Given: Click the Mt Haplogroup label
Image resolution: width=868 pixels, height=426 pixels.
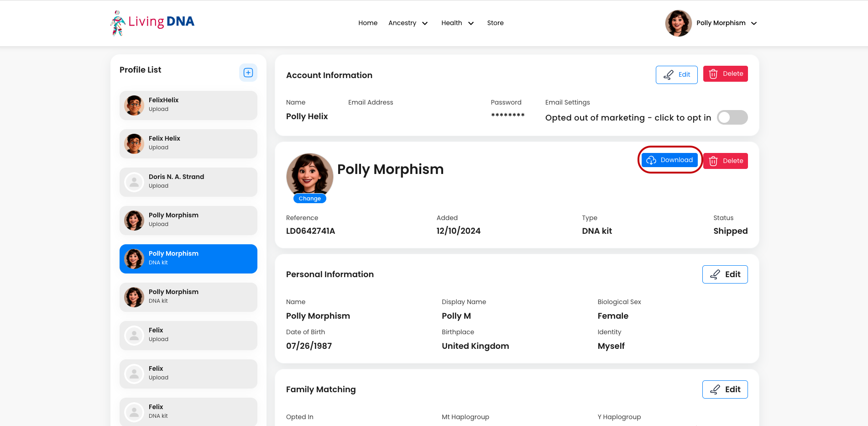Looking at the screenshot, I should point(465,417).
